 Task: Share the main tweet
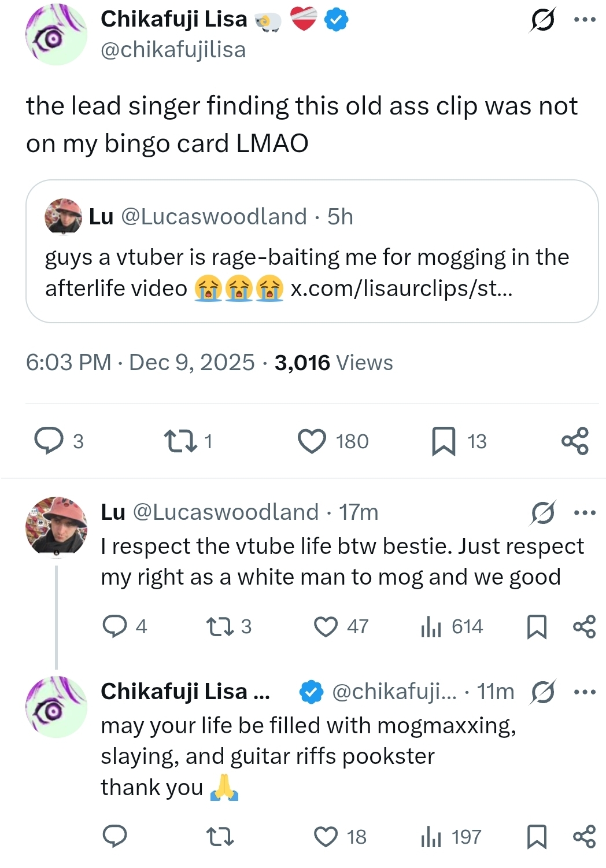575,441
